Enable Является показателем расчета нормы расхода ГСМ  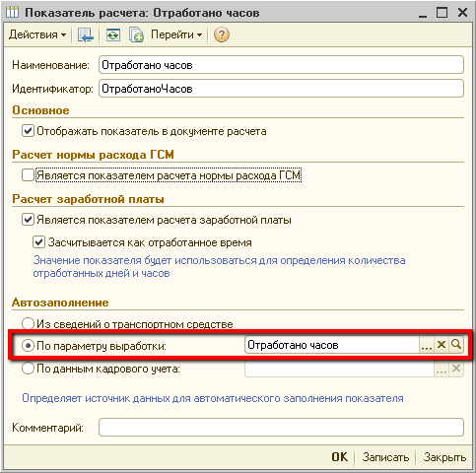pos(28,175)
